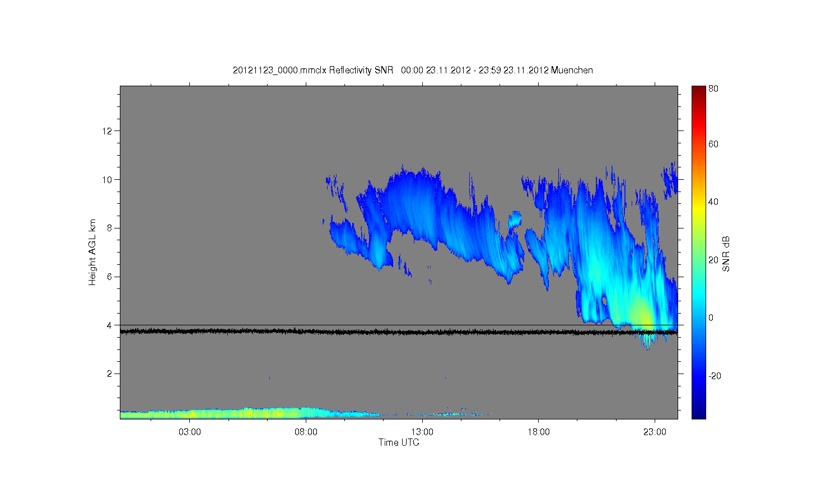Click the height label '10'
Image resolution: width=840 pixels, height=504 pixels.
[x=108, y=180]
